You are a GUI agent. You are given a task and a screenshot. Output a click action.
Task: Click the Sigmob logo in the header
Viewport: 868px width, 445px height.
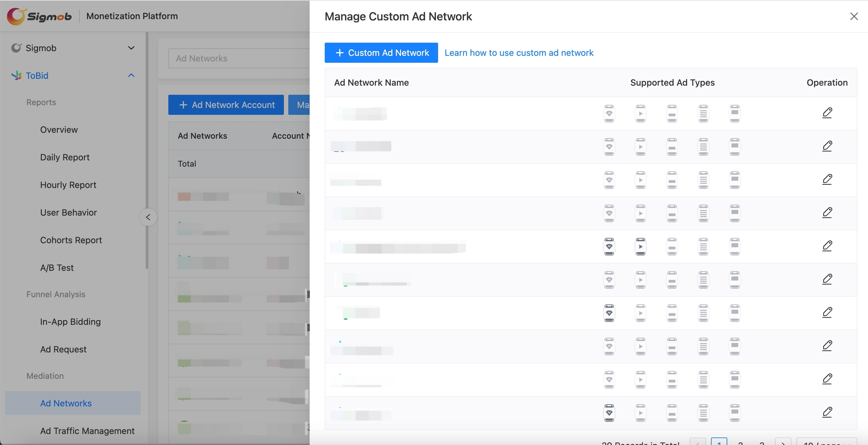[x=40, y=16]
